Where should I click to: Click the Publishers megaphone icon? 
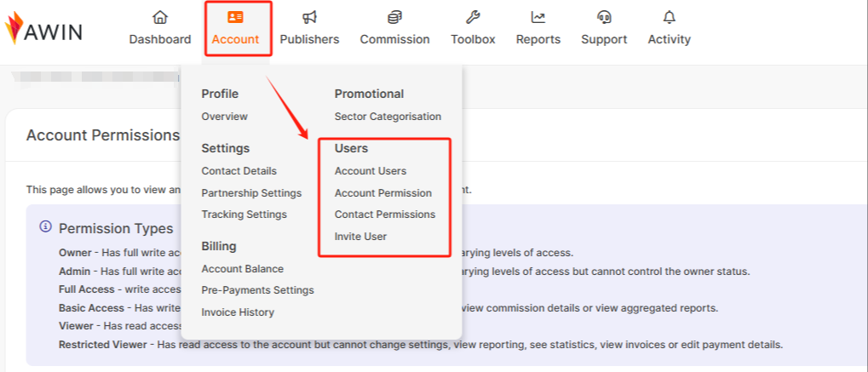[x=309, y=18]
